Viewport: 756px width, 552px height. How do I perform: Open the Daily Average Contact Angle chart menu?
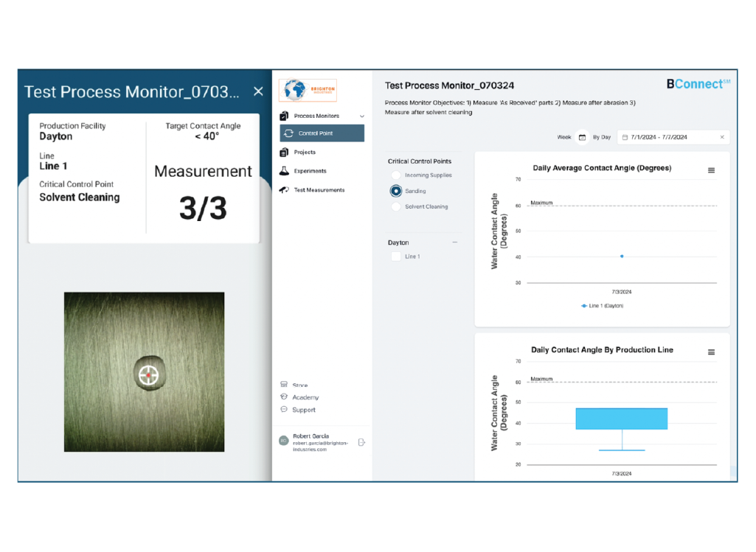[711, 170]
